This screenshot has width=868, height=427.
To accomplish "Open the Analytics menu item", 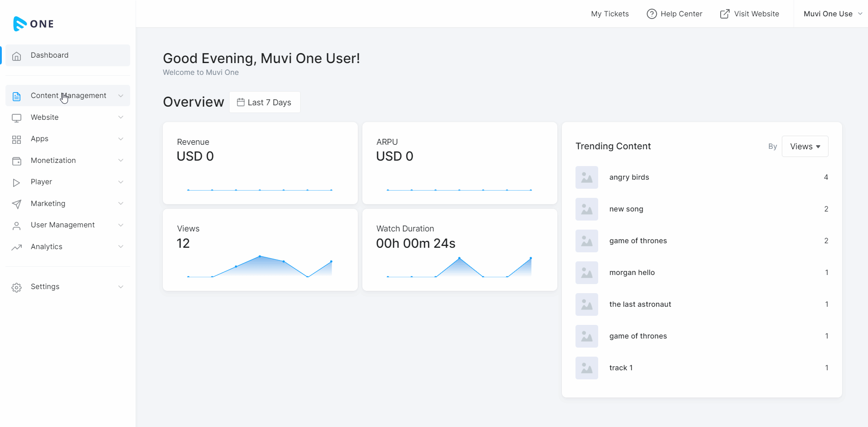I will 47,247.
